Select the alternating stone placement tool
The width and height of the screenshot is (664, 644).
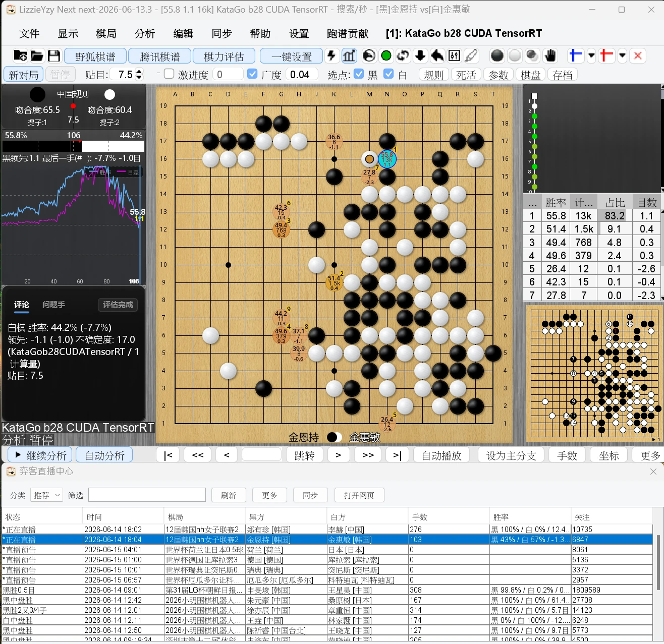(x=532, y=55)
